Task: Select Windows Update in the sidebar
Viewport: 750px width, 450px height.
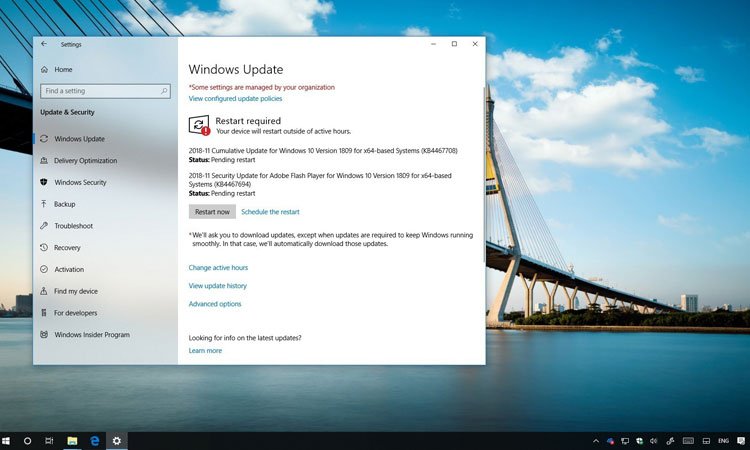Action: pos(79,139)
